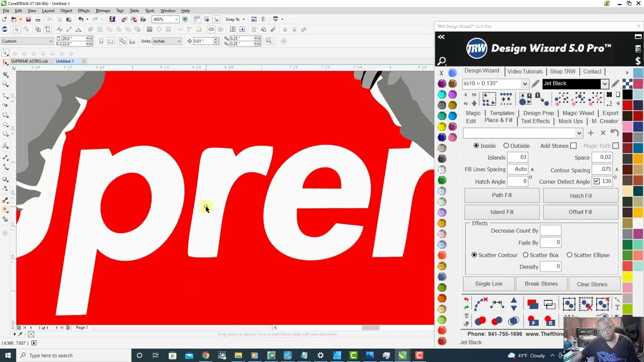Click the Print icon in standard toolbar
Screen dimensions: 644x362
tap(38, 19)
